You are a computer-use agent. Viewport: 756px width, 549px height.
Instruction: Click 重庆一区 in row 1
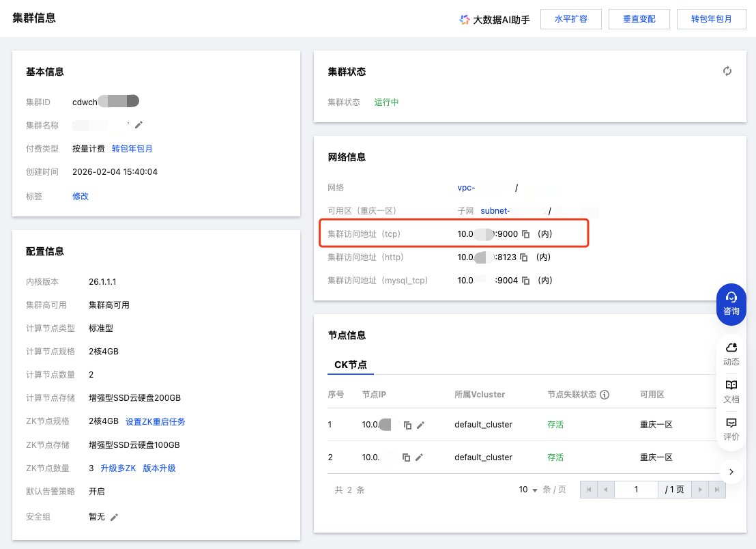tap(656, 425)
